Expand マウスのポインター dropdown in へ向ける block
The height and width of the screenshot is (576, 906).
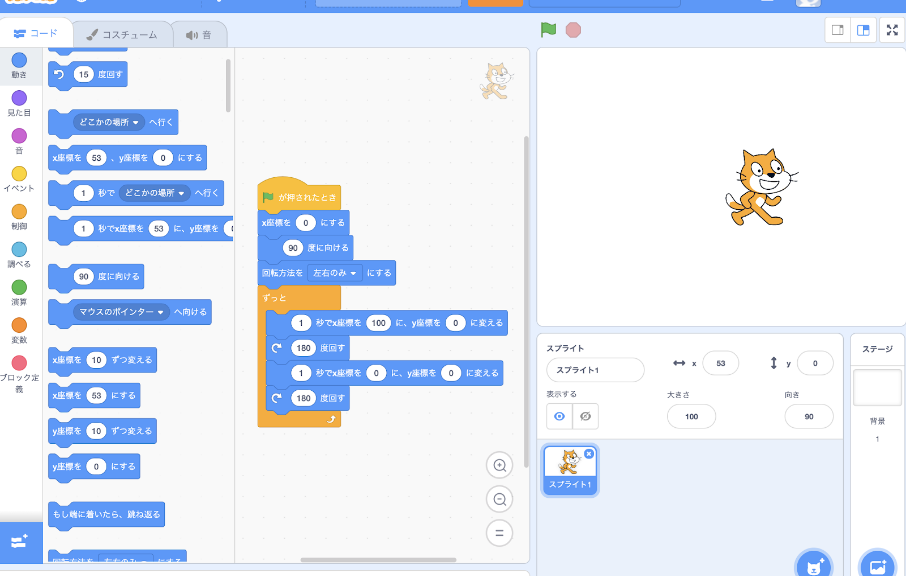(x=121, y=312)
